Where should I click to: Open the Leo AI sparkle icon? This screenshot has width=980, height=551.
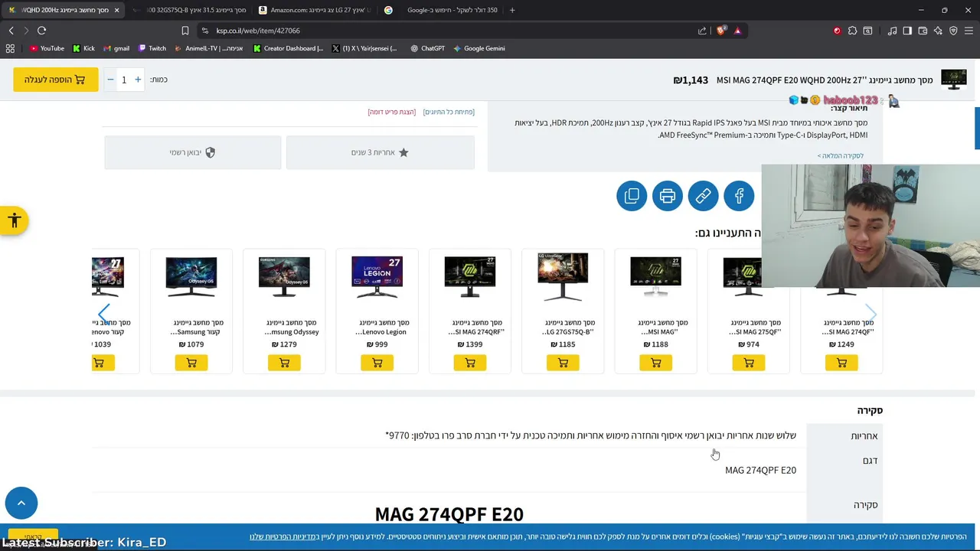click(938, 31)
